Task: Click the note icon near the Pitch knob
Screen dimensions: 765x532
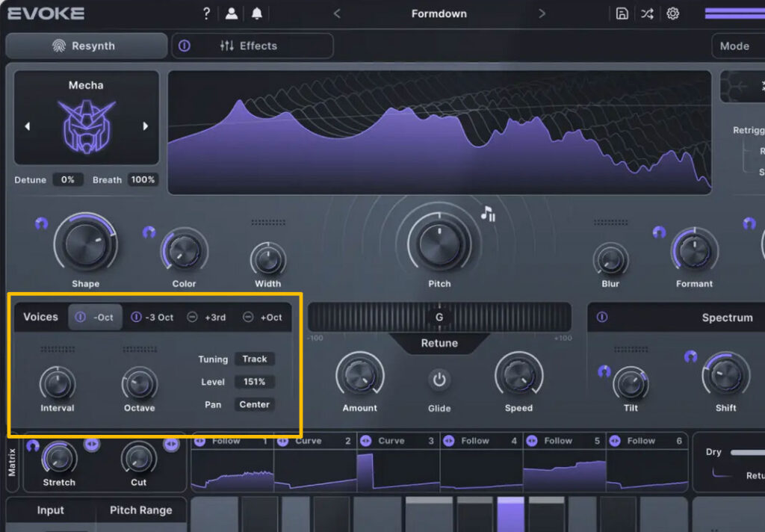Action: [x=488, y=214]
